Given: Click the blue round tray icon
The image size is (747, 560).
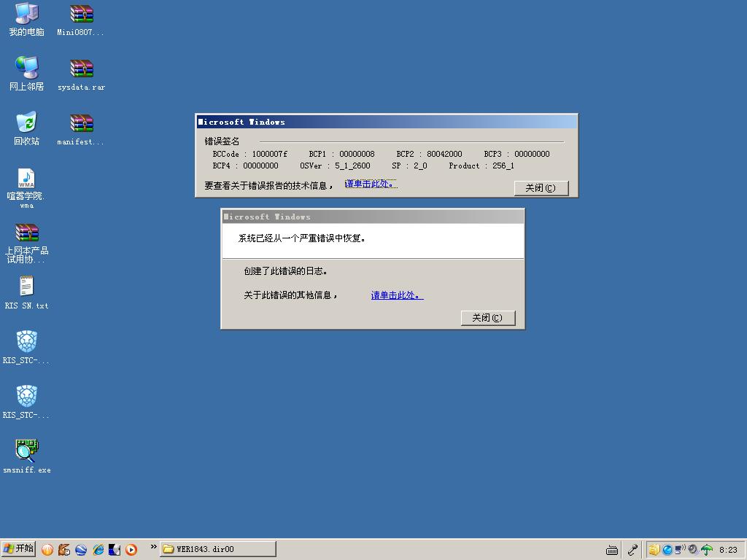Looking at the screenshot, I should tap(667, 550).
